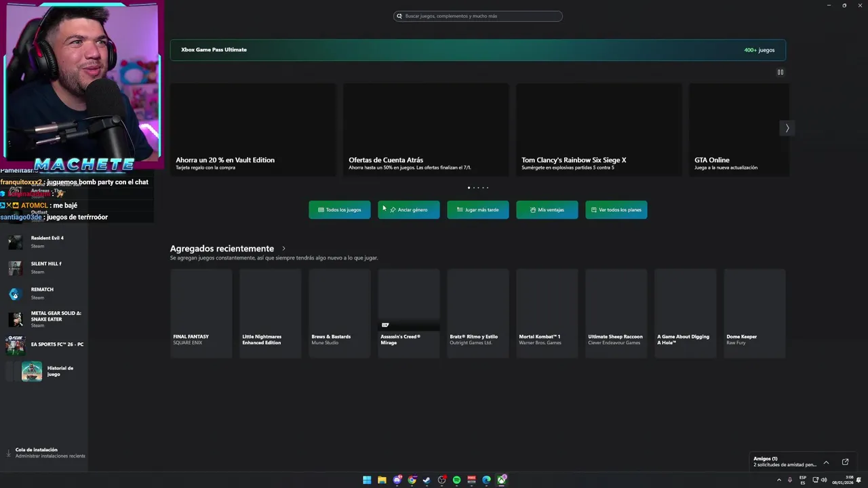Click the magnifier icon in the search bar
Viewport: 868px width, 488px height.
coord(399,16)
